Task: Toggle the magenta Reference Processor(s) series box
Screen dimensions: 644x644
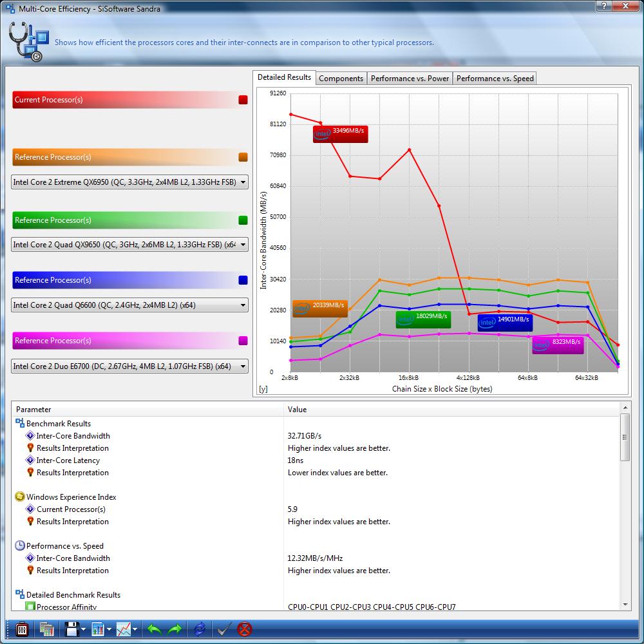Action: pyautogui.click(x=243, y=341)
